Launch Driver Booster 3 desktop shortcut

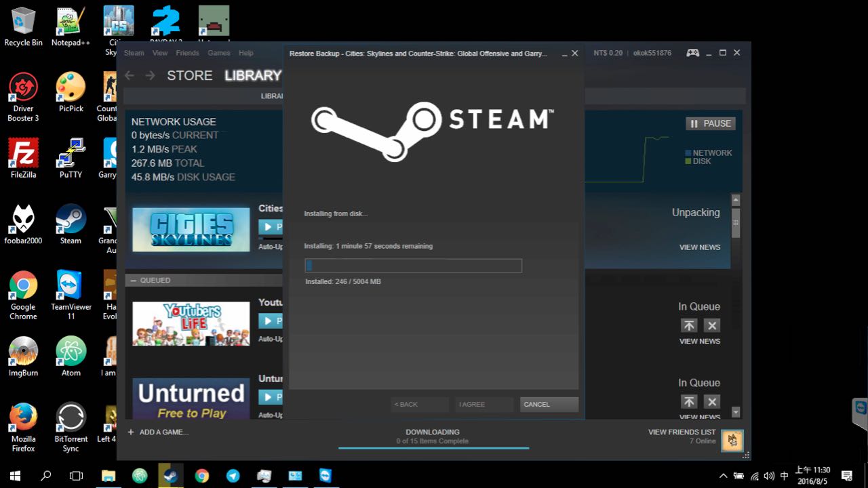click(23, 98)
